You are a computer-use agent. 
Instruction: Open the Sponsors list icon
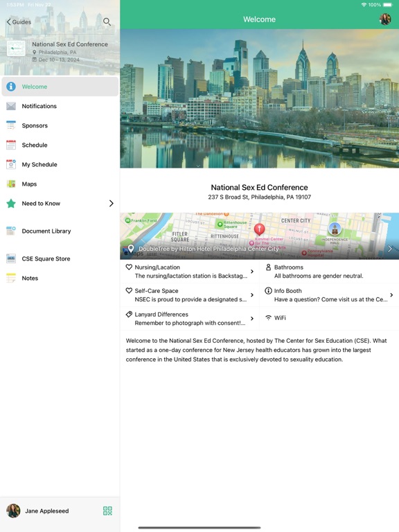pyautogui.click(x=11, y=125)
